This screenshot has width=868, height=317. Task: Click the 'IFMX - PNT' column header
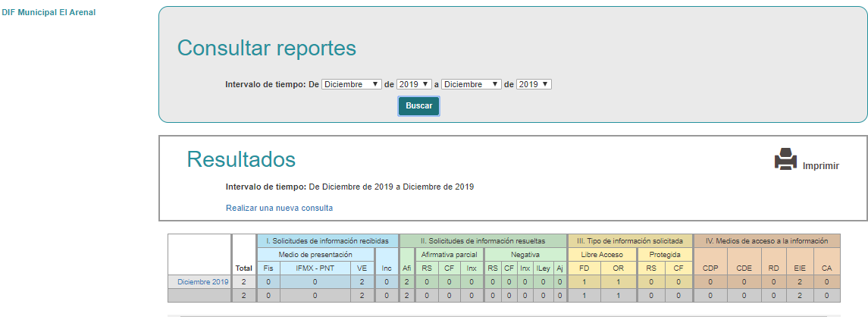pos(315,268)
